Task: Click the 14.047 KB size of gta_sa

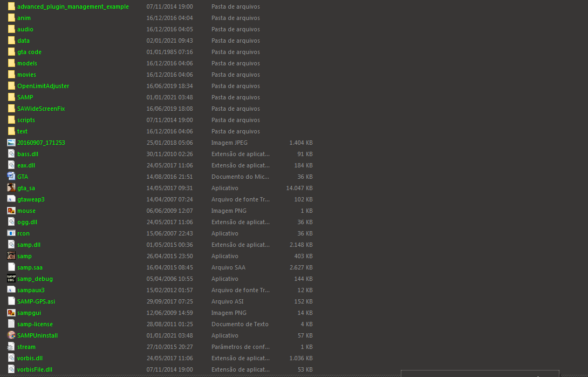Action: pyautogui.click(x=299, y=188)
